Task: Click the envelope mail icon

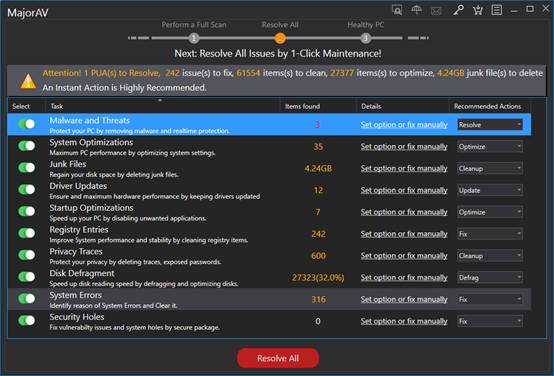Action: pyautogui.click(x=436, y=11)
